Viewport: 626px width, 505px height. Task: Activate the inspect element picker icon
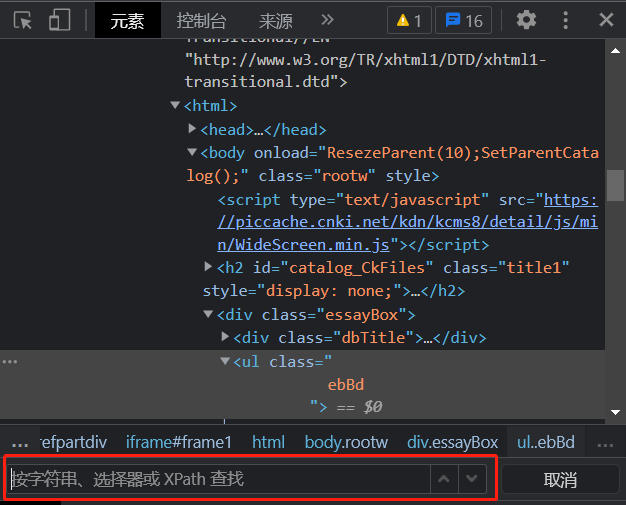[x=22, y=20]
